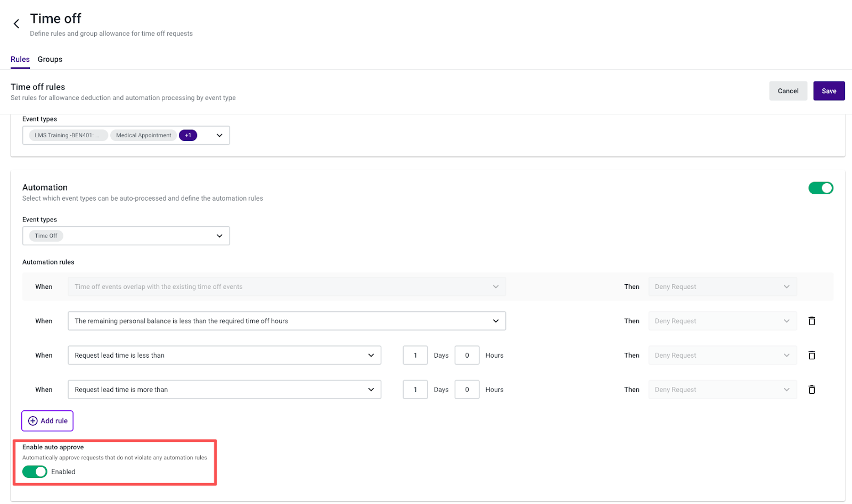The width and height of the screenshot is (852, 504).
Task: Turn off the Automation section toggle
Action: pyautogui.click(x=821, y=188)
